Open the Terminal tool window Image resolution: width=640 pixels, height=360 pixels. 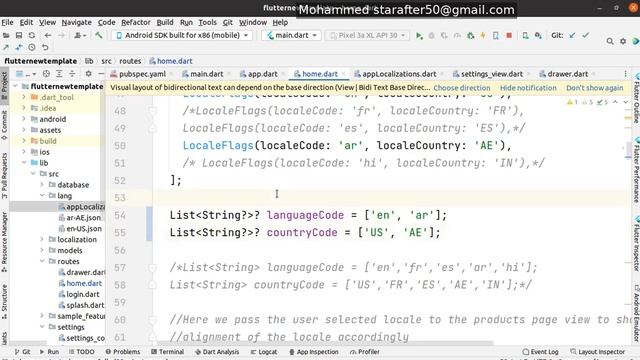[x=167, y=351]
